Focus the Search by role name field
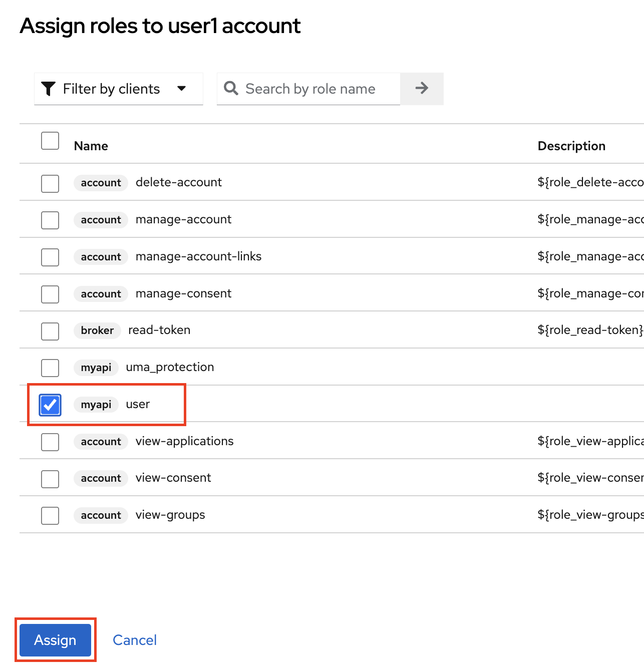Viewport: 644px width, 667px height. point(320,89)
